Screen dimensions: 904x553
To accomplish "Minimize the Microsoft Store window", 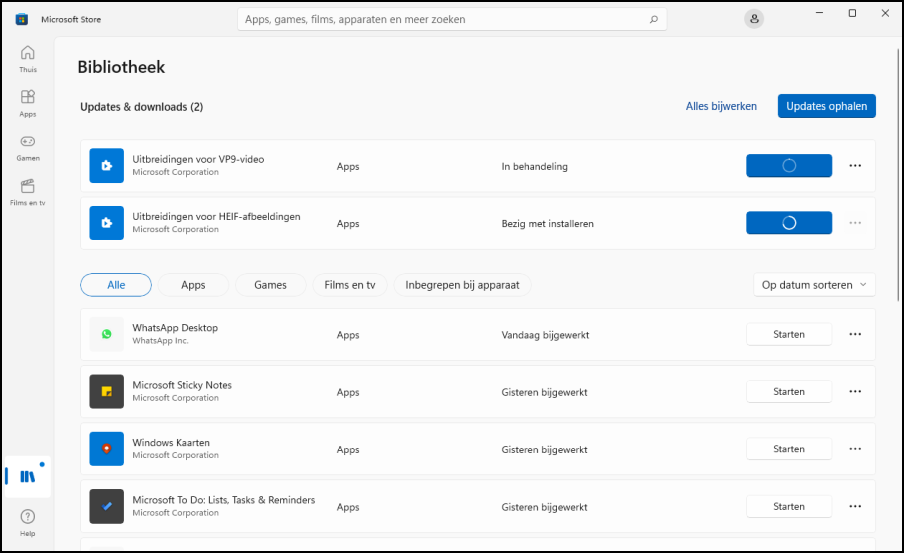I will click(819, 13).
